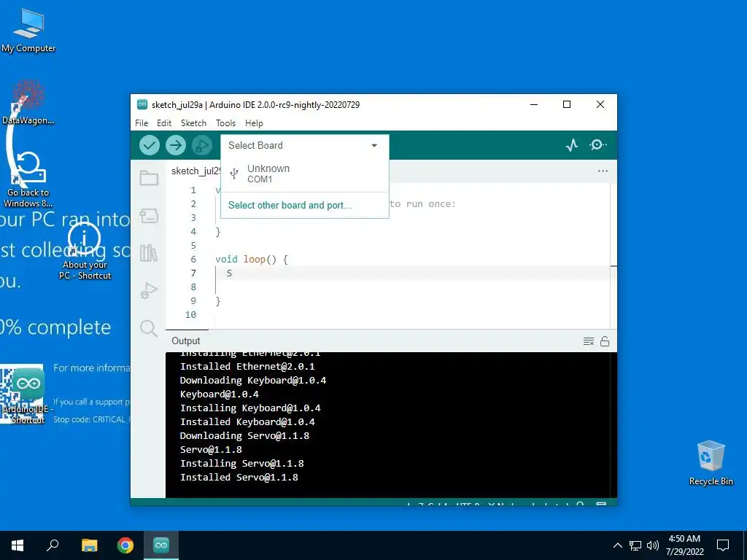
Task: Click the Verify checkmark button
Action: (x=149, y=145)
